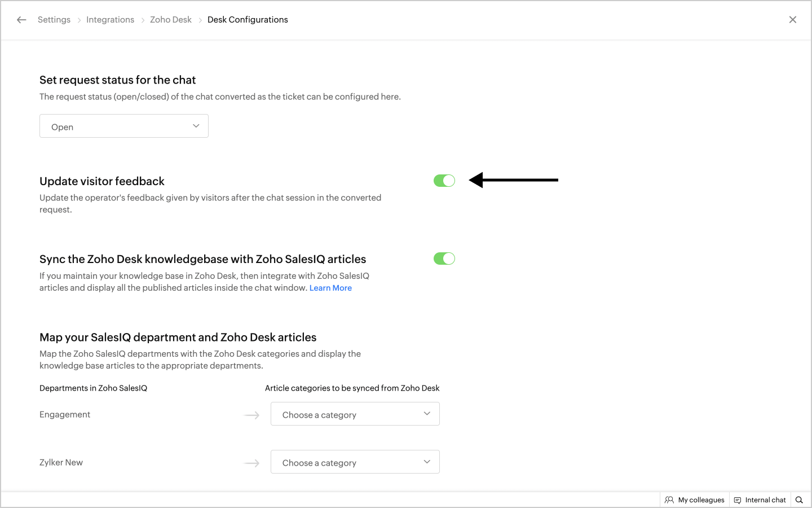The height and width of the screenshot is (508, 812).
Task: Open search using the magnifier icon
Action: (799, 500)
